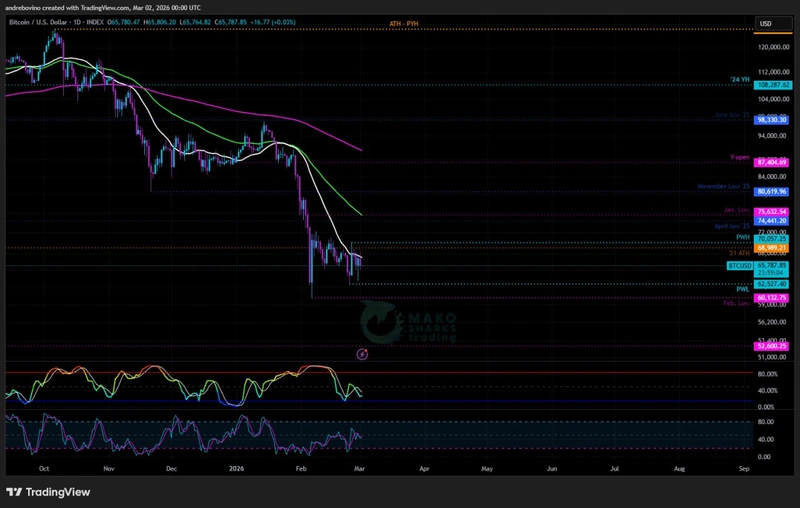Click the Mako Sharks trading watermark logo
Viewport: 800px width, 508px height.
(410, 321)
